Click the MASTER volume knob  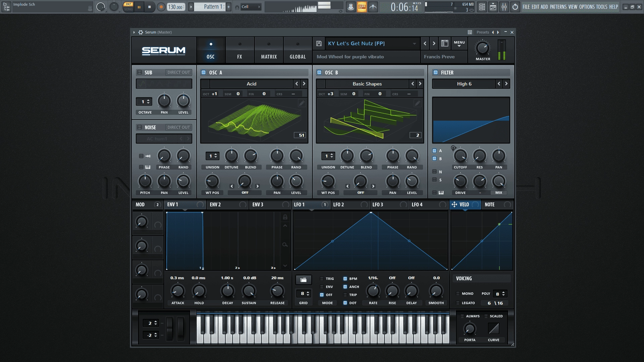(482, 48)
